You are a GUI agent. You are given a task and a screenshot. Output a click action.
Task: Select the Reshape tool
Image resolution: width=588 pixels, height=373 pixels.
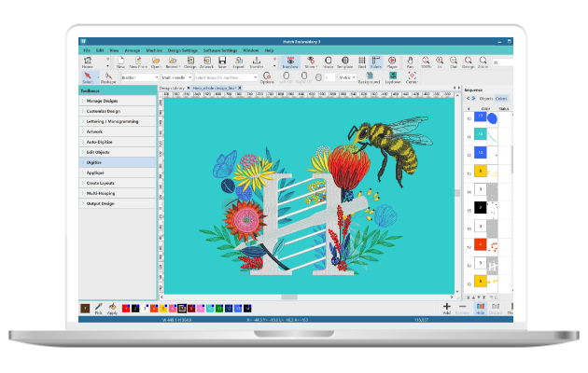pyautogui.click(x=108, y=77)
